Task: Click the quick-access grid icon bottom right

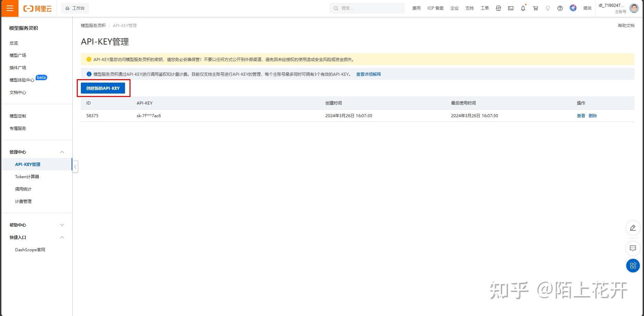Action: pyautogui.click(x=633, y=266)
